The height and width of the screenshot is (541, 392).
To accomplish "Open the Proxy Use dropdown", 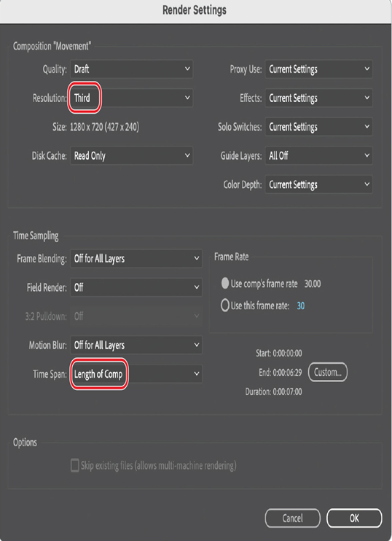I will (x=318, y=69).
